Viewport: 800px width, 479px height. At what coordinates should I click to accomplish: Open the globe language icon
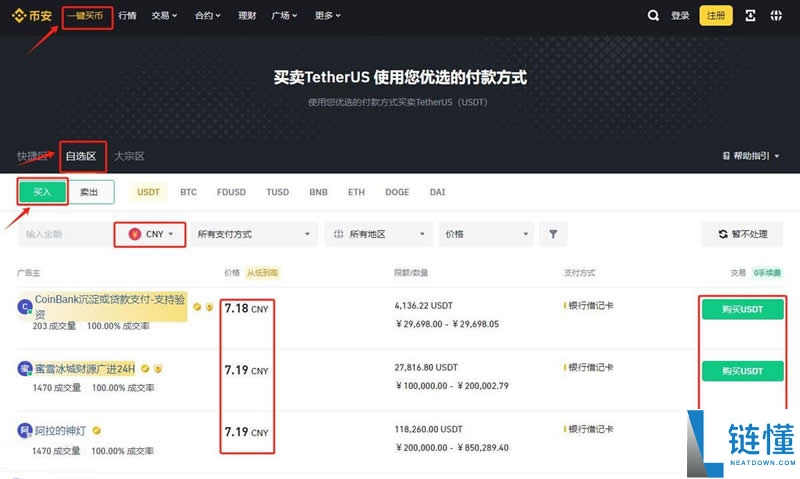point(776,16)
